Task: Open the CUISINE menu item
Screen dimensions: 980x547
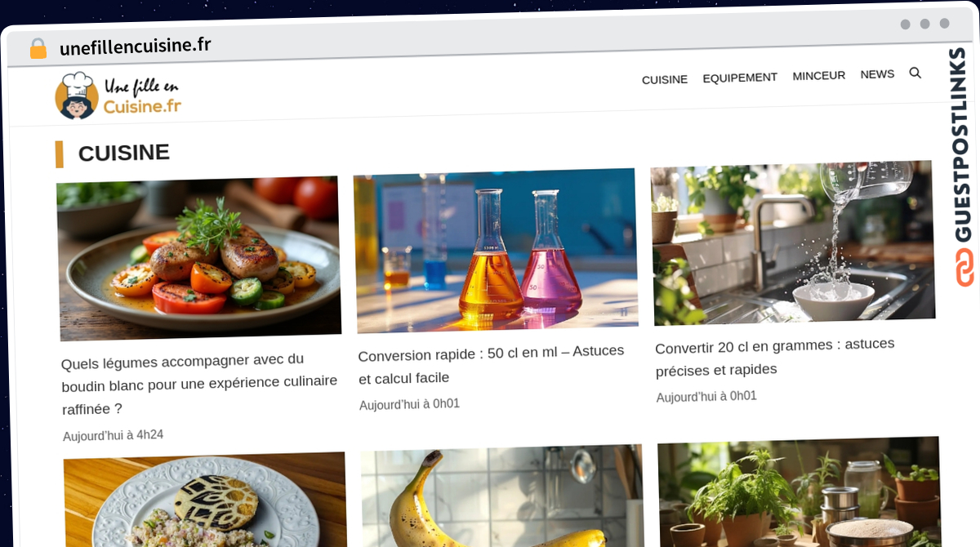Action: [x=665, y=79]
